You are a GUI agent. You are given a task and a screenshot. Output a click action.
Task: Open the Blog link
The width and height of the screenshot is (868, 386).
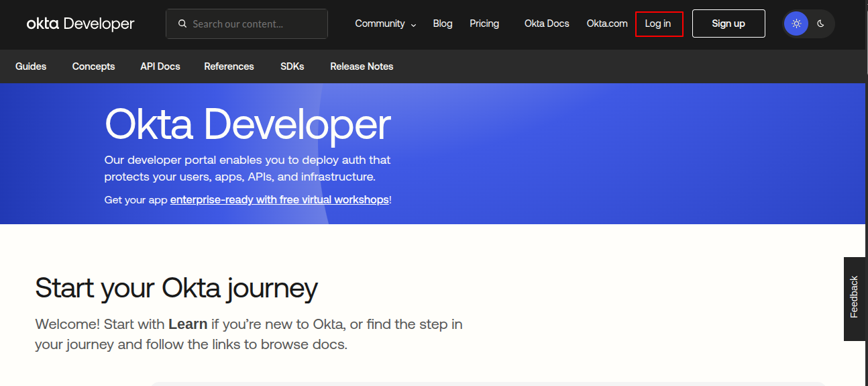pyautogui.click(x=443, y=23)
